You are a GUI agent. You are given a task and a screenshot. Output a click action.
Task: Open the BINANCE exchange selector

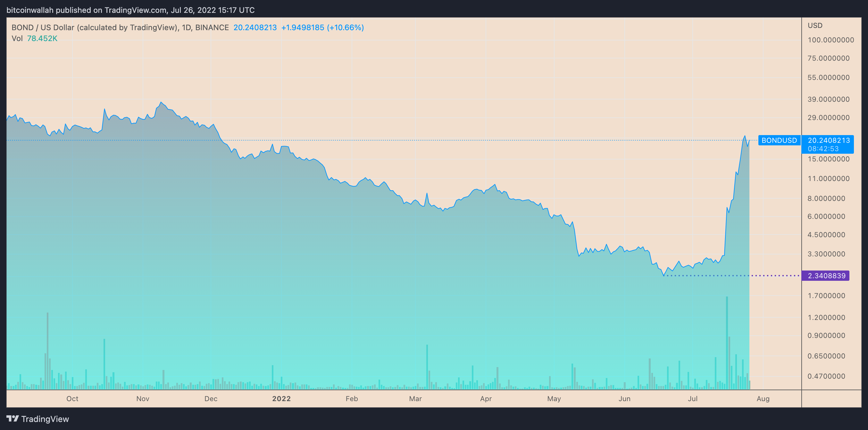click(x=212, y=27)
